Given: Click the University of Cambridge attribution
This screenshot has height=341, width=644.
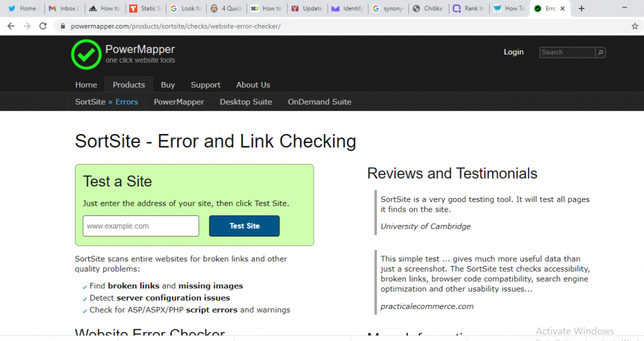Looking at the screenshot, I should tap(426, 226).
